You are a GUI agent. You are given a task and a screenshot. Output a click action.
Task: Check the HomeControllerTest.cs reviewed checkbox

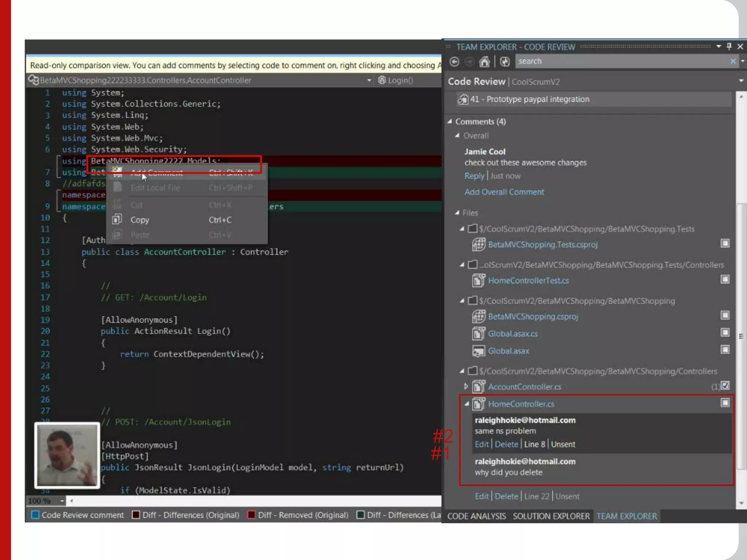pyautogui.click(x=725, y=279)
